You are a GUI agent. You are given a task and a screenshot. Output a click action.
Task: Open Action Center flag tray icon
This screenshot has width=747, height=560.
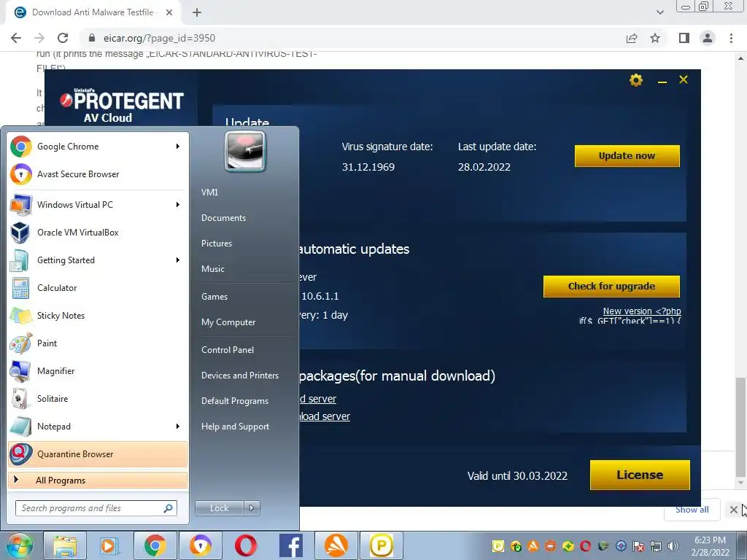[x=638, y=546]
